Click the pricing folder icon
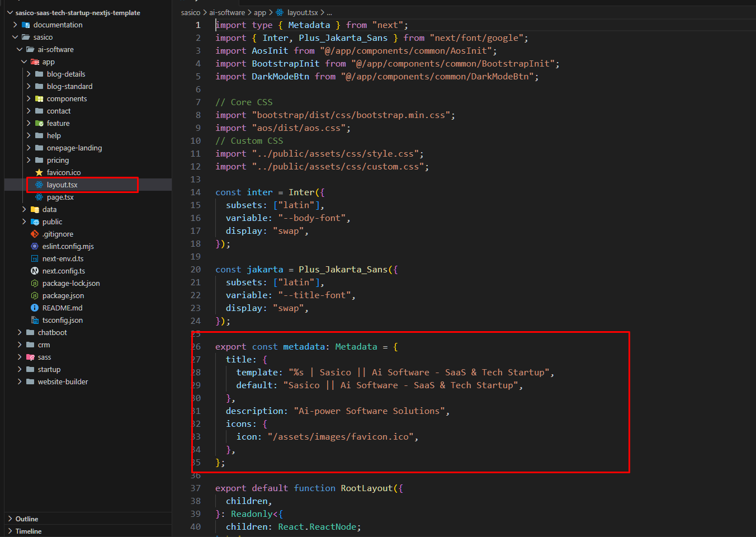756x537 pixels. (x=39, y=160)
